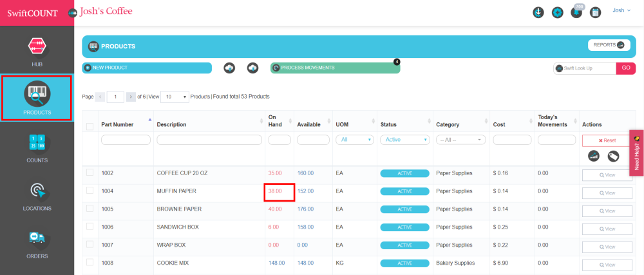The image size is (644, 275).
Task: Toggle select-all checkbox in table header
Action: pos(90,127)
